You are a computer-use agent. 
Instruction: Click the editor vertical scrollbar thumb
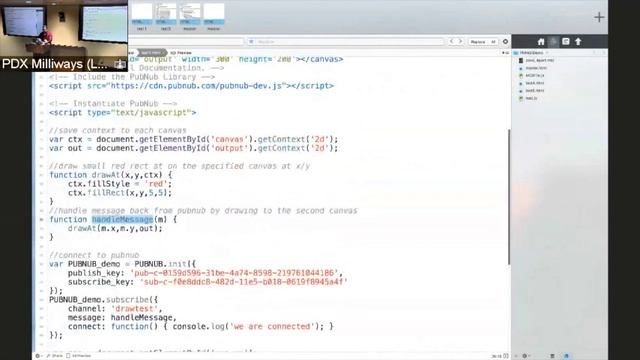coord(509,197)
